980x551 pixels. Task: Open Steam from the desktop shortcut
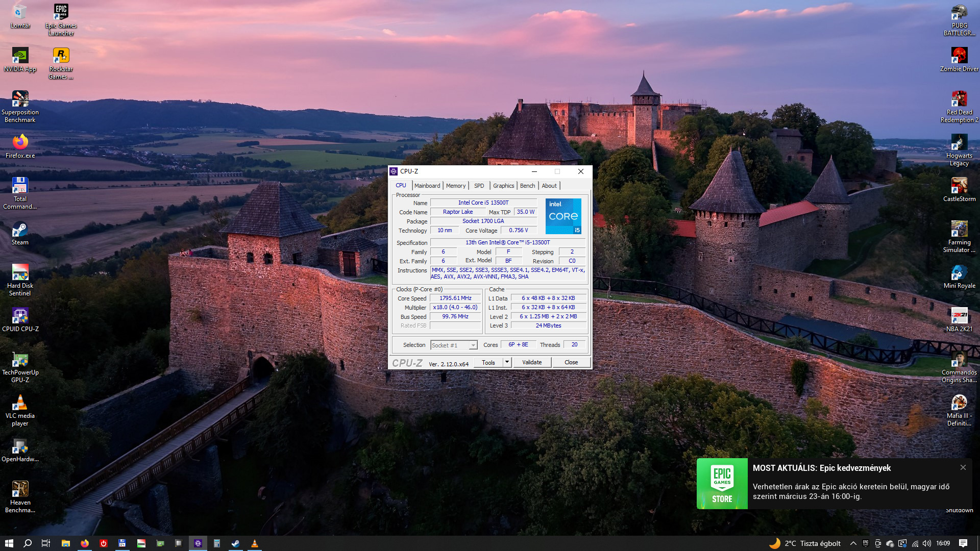click(x=20, y=230)
